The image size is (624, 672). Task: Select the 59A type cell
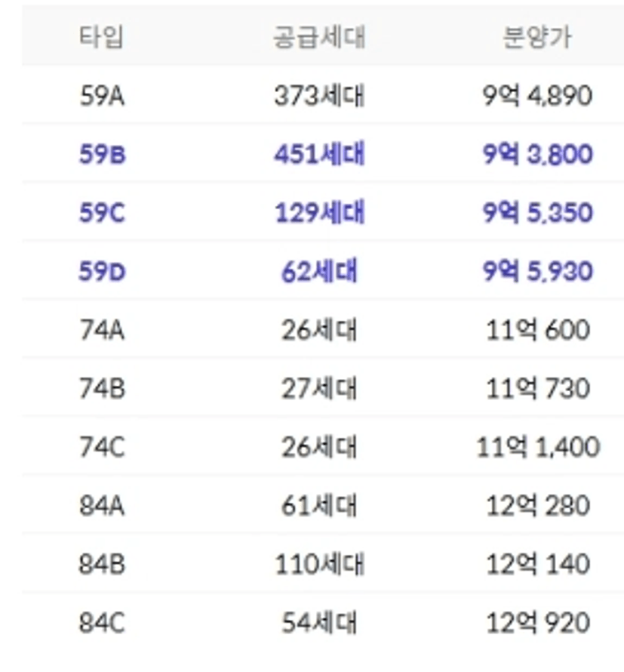(x=102, y=96)
